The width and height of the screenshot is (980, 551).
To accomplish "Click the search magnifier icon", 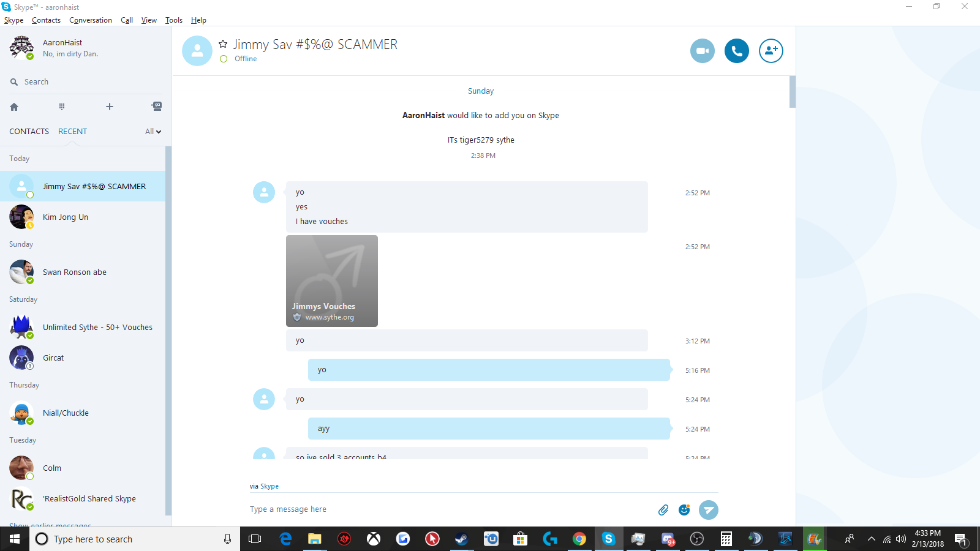I will point(14,82).
